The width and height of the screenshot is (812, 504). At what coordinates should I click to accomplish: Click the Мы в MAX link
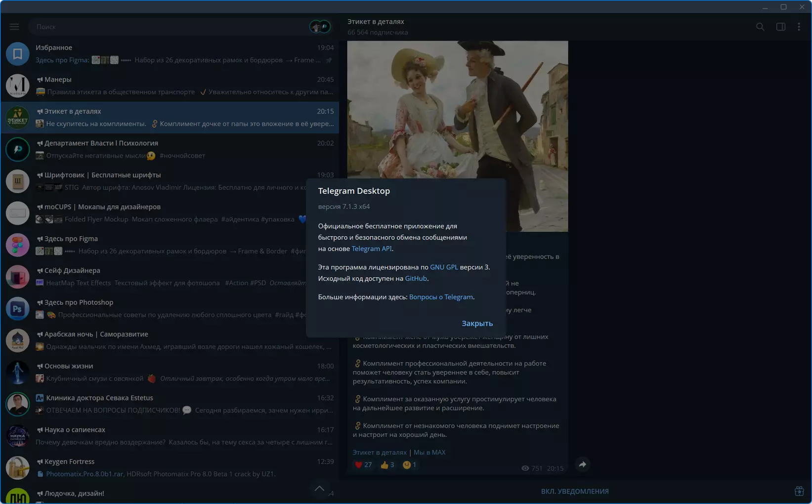click(x=429, y=452)
